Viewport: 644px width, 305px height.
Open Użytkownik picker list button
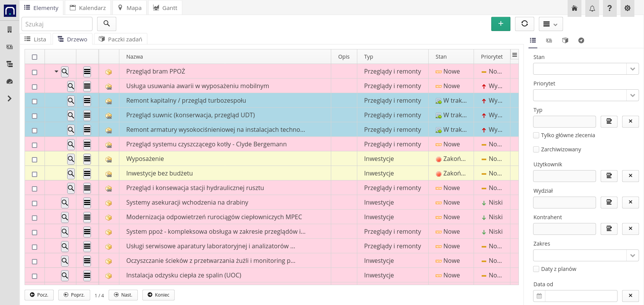coord(609,176)
